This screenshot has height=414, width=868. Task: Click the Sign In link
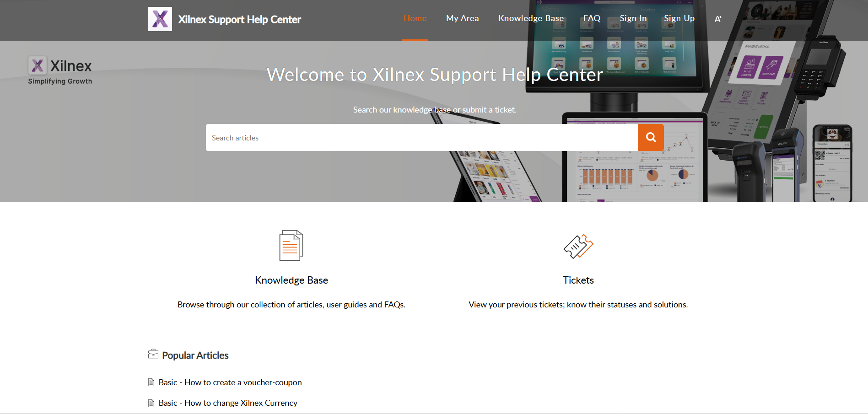[633, 18]
